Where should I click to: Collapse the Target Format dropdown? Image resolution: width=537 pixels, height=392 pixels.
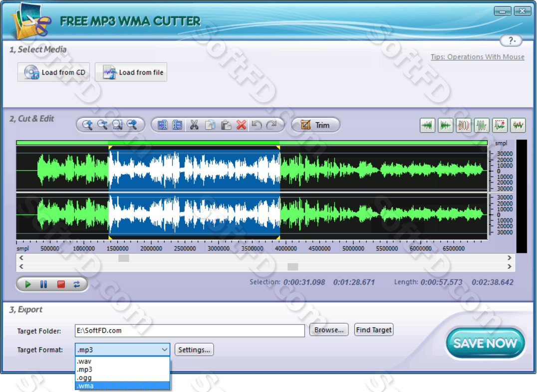tap(164, 350)
